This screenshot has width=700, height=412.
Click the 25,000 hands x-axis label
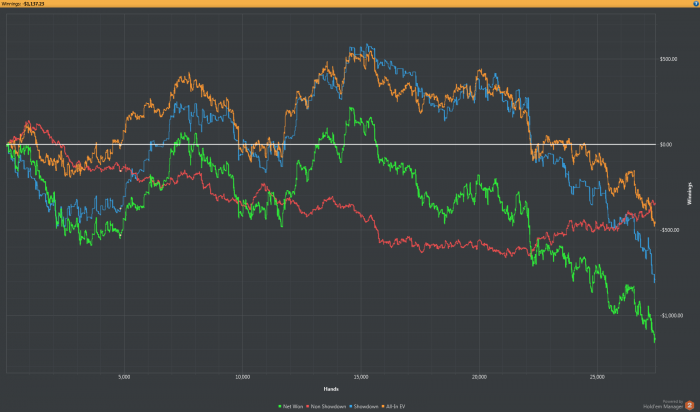597,377
